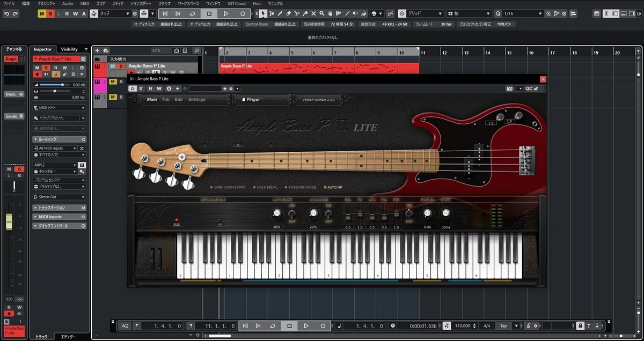Open the MIDI menu
Viewport: 644px width, 341px height.
point(84,3)
